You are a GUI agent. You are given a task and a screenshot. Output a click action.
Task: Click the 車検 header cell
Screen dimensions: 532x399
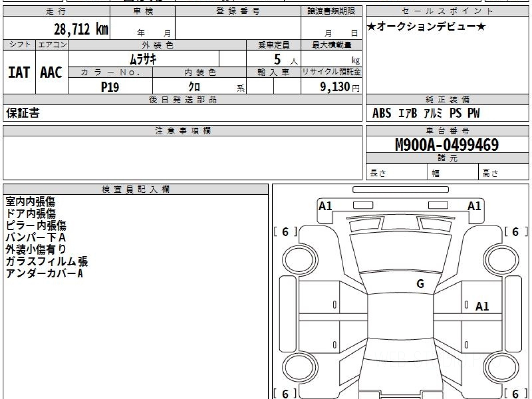pos(143,12)
